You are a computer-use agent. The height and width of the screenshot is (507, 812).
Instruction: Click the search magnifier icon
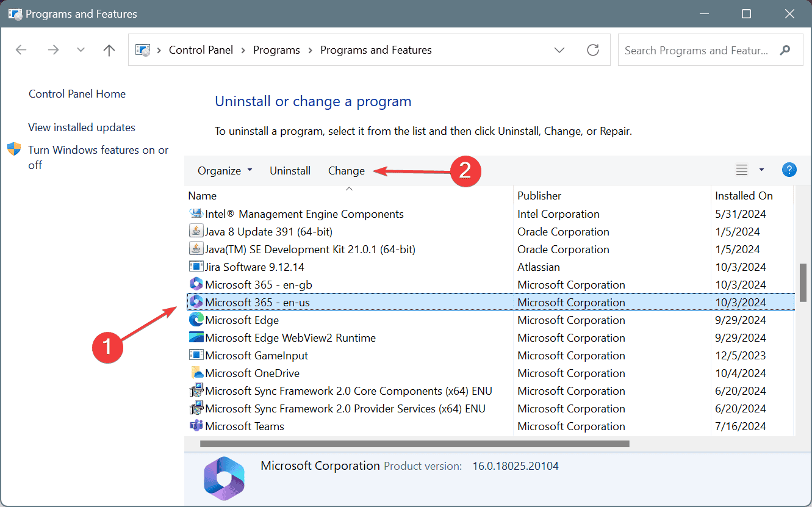coord(786,50)
